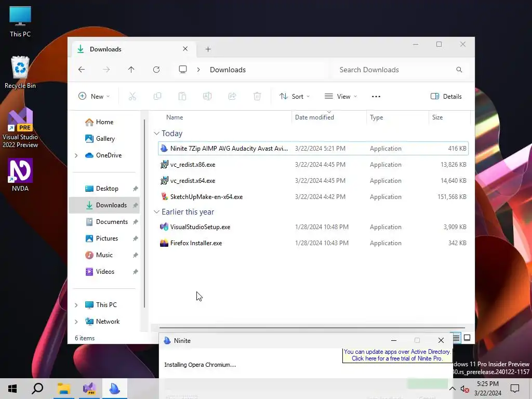The height and width of the screenshot is (399, 532).
Task: Switch to details list view icon
Action: 456,338
